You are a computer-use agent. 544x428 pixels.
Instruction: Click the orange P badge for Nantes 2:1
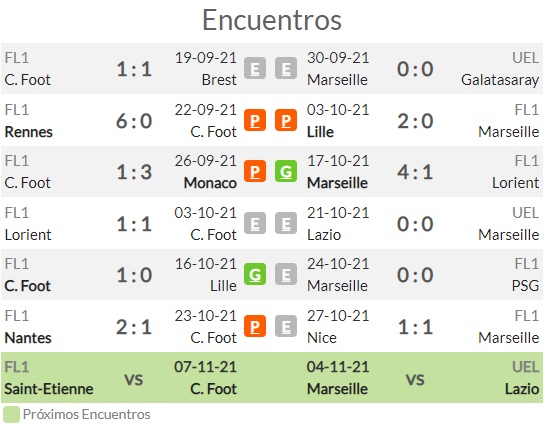click(x=255, y=326)
